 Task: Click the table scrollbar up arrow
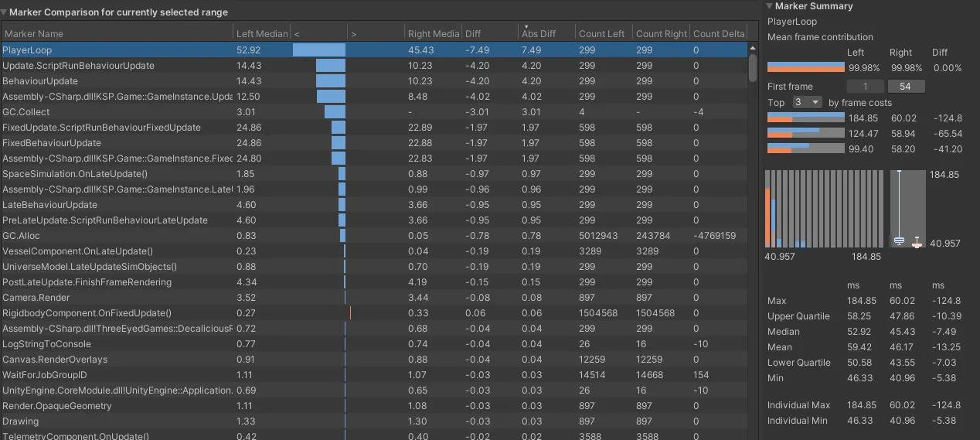tap(753, 48)
